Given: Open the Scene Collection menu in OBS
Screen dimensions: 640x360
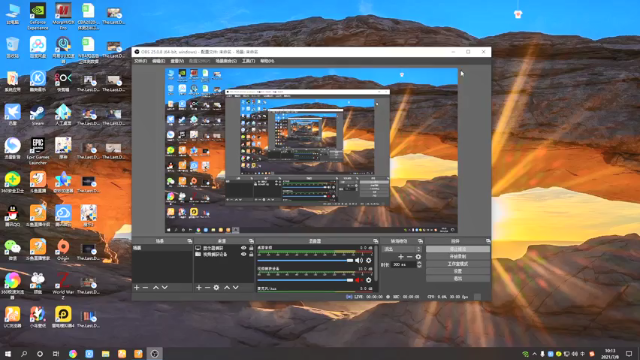Looking at the screenshot, I should (226, 61).
